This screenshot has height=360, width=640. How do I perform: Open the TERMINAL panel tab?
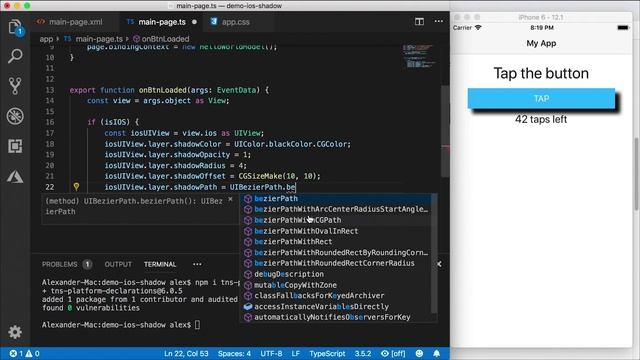(x=160, y=264)
